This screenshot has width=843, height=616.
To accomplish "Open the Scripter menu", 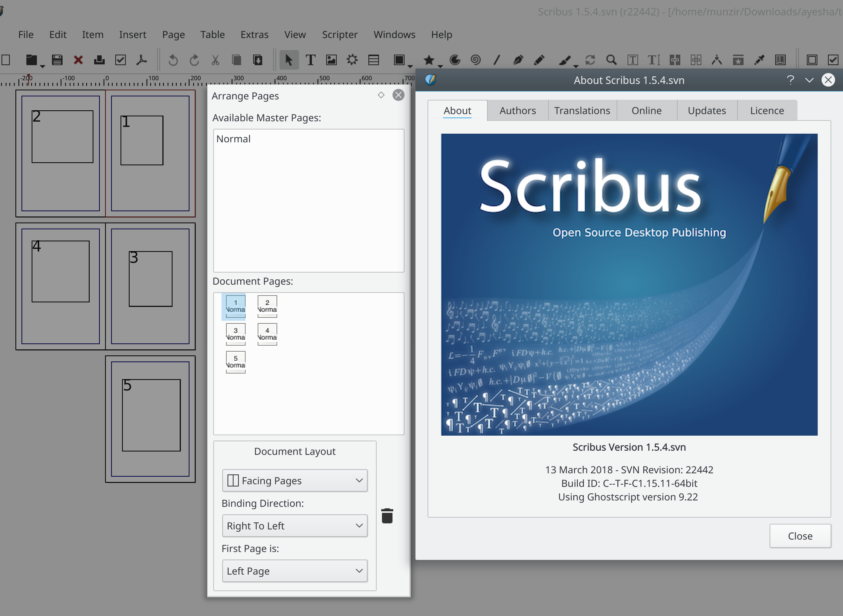I will pos(339,35).
